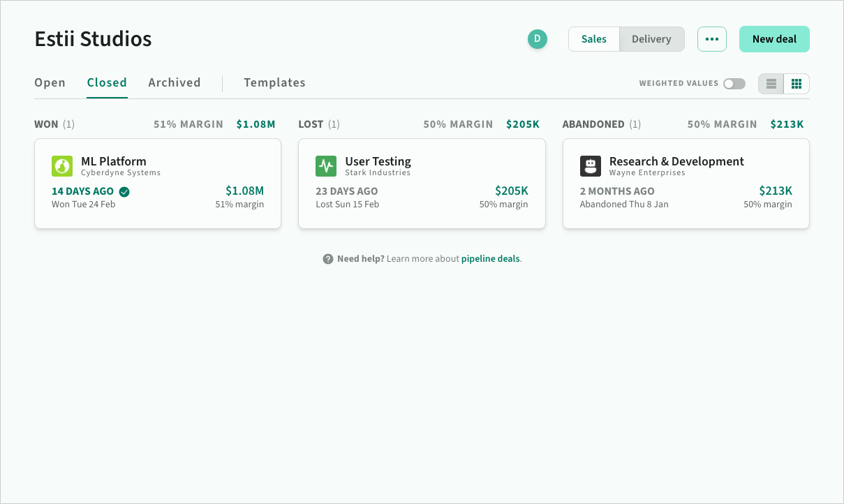Image resolution: width=844 pixels, height=504 pixels.
Task: Click the New deal button
Action: (x=774, y=39)
